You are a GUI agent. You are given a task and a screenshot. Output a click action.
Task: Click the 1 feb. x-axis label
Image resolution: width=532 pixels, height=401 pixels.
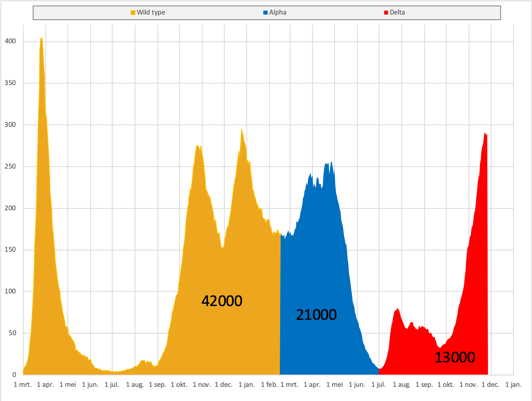tap(270, 385)
